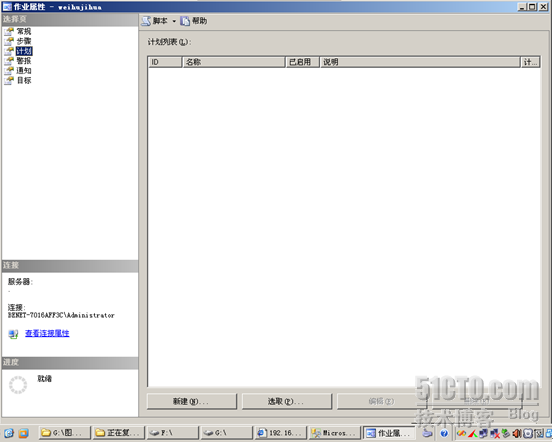
Task: Switch to the Micros... taskbar window
Action: pos(335,433)
